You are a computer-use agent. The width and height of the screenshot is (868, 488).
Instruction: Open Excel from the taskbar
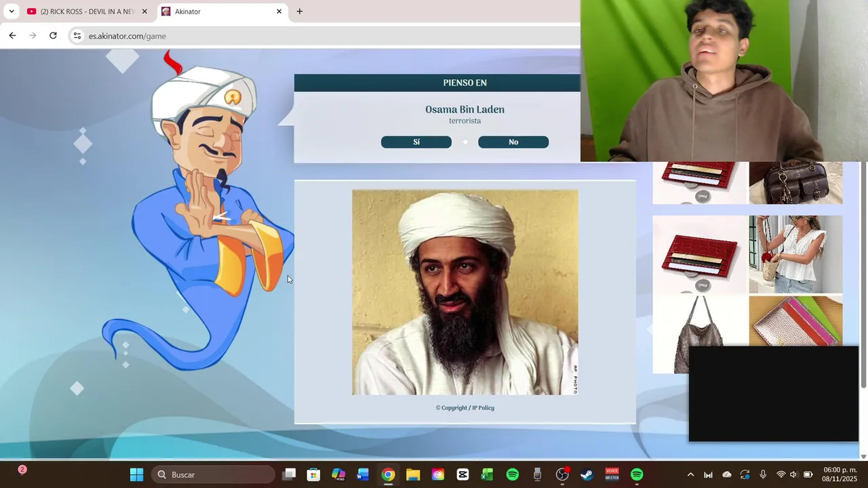488,474
